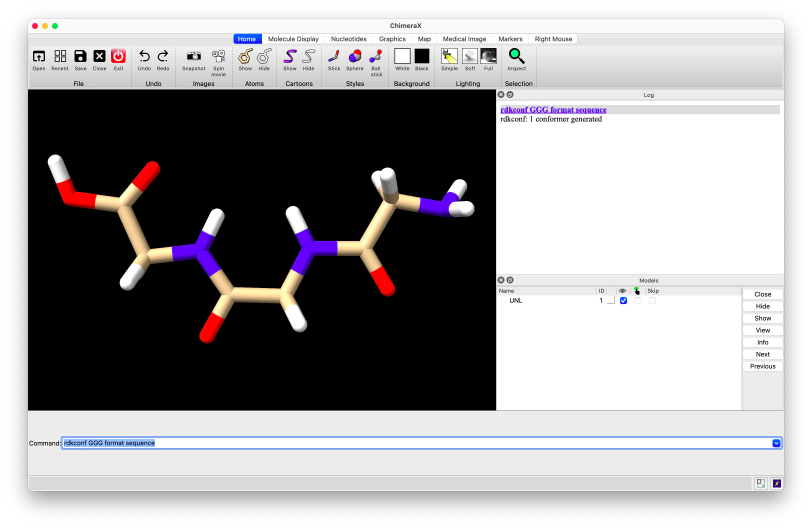The height and width of the screenshot is (528, 812).
Task: Hide cartoons using the Cartoons Hide icon
Action: click(309, 56)
